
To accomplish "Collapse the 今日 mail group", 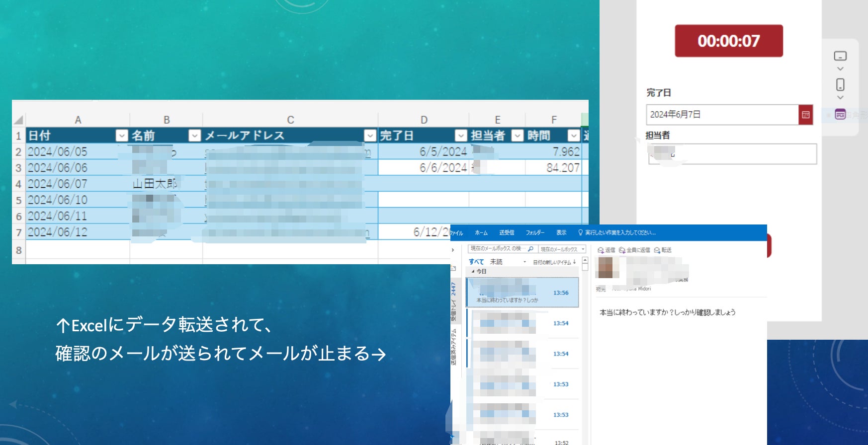I will pyautogui.click(x=473, y=272).
